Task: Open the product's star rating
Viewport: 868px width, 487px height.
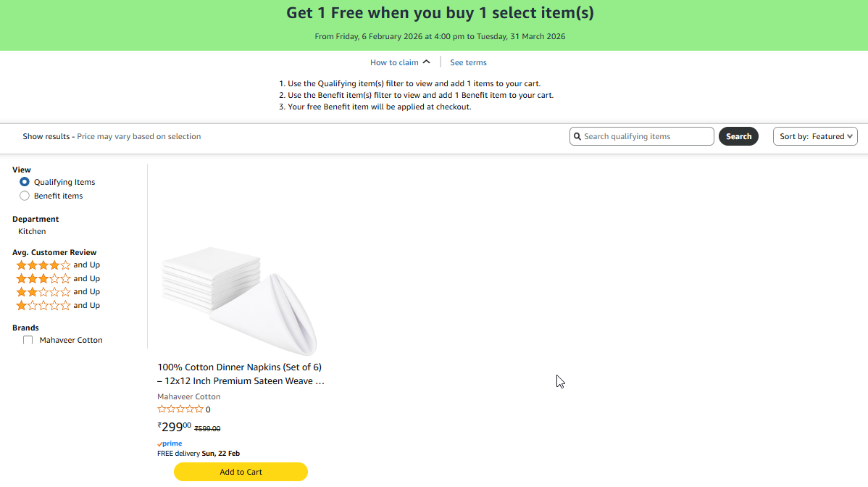Action: [x=180, y=409]
